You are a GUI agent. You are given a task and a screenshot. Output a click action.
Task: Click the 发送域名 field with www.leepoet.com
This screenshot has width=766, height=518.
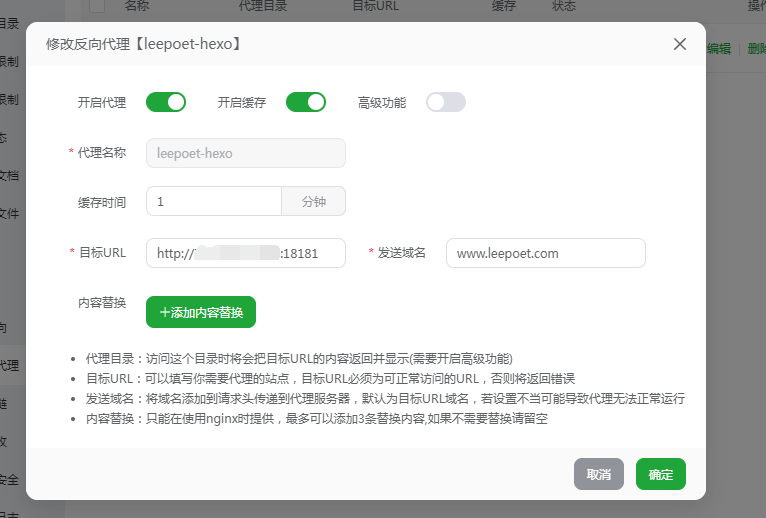click(546, 253)
